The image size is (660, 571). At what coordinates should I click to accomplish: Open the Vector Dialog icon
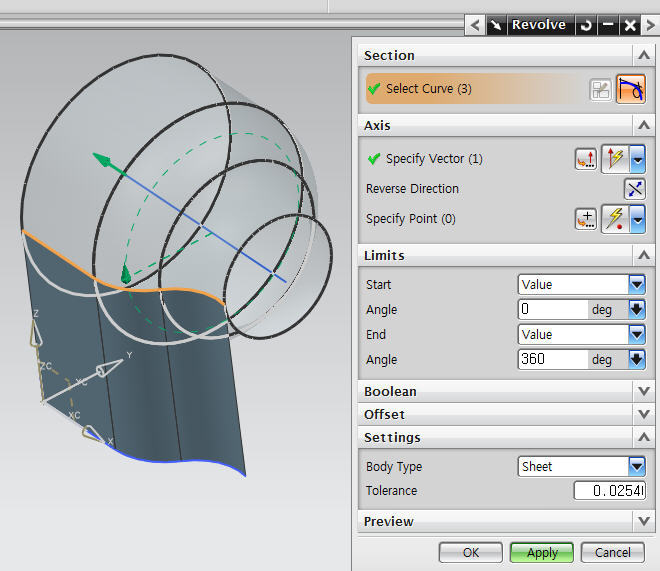[586, 159]
